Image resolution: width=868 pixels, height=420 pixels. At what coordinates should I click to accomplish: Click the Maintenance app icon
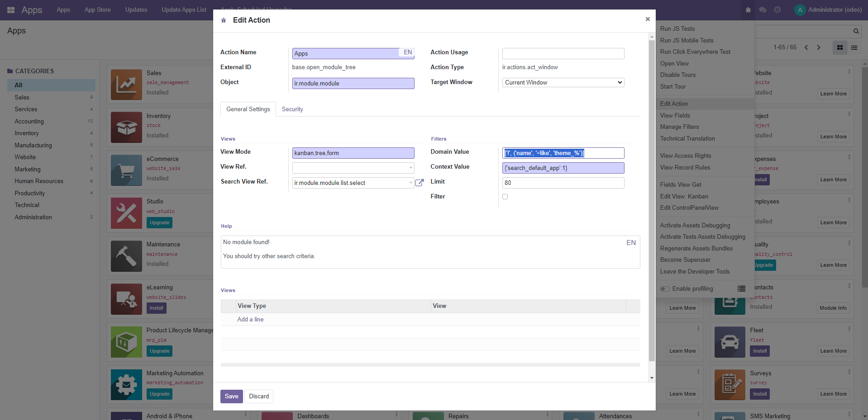tap(126, 256)
